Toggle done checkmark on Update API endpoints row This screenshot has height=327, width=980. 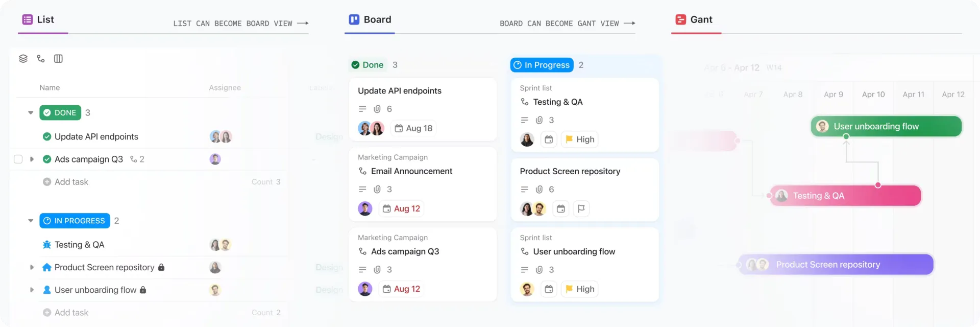47,136
